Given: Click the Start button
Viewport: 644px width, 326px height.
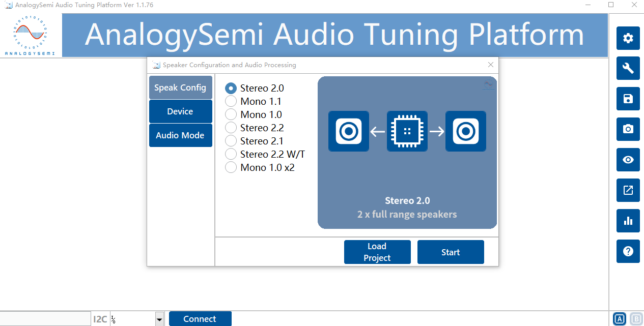Looking at the screenshot, I should pos(450,252).
